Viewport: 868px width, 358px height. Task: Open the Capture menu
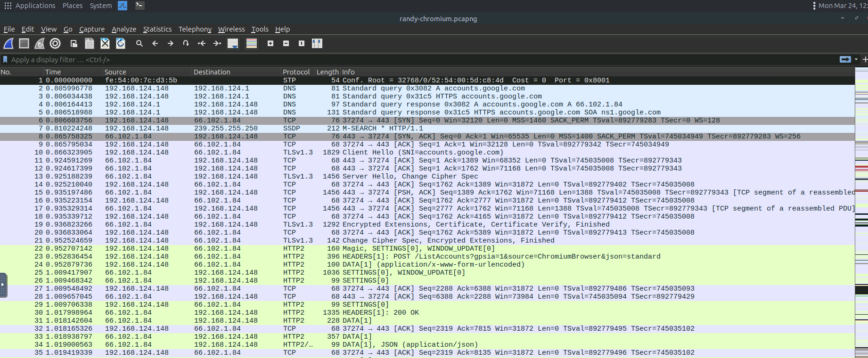pos(92,29)
